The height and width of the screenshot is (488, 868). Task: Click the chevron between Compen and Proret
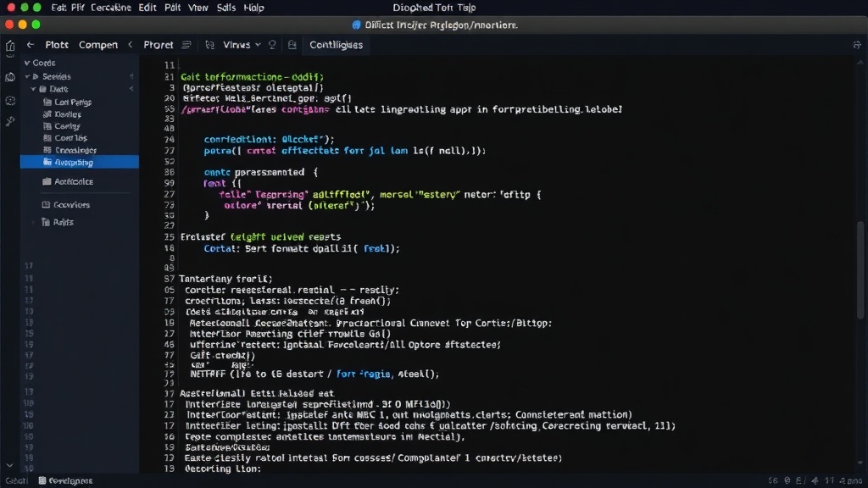pyautogui.click(x=131, y=45)
